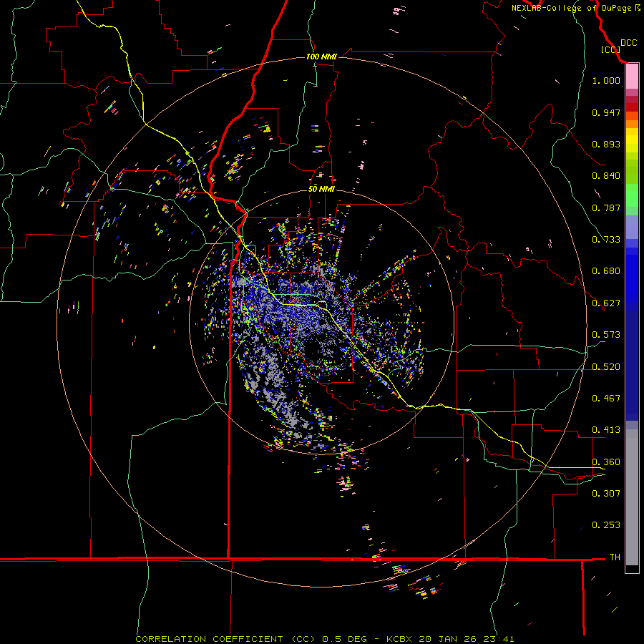Click the bright green segment of the color bar
The width and height of the screenshot is (644, 644).
point(632,195)
